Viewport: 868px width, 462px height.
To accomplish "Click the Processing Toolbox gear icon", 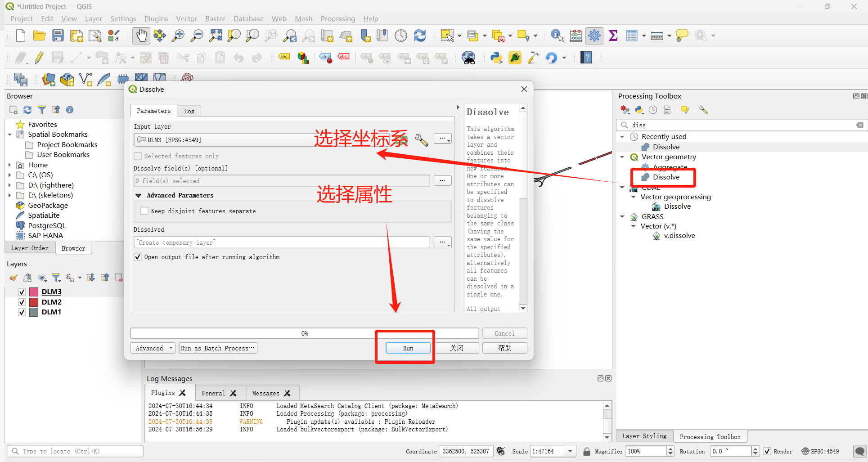I will [594, 36].
